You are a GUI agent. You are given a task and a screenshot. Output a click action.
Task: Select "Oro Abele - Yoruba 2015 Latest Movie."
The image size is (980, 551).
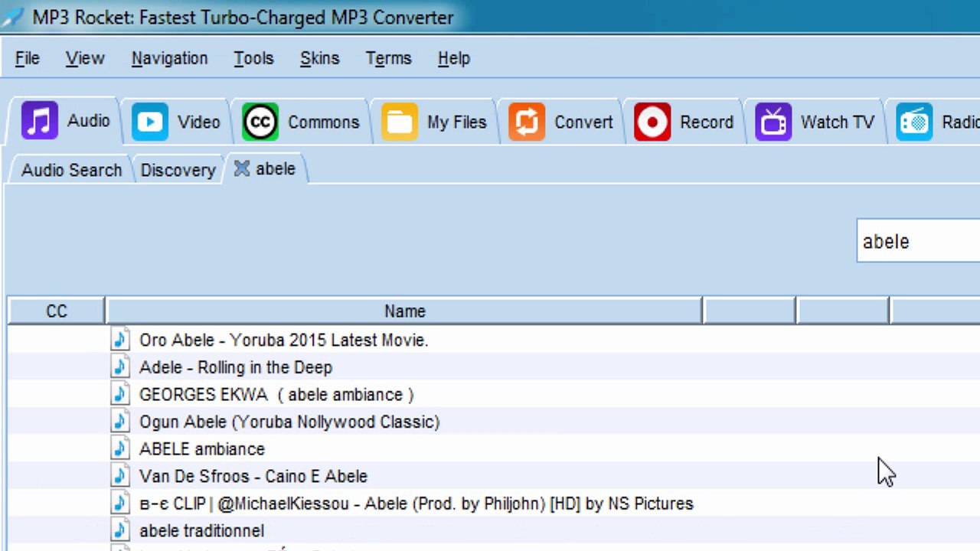coord(283,340)
